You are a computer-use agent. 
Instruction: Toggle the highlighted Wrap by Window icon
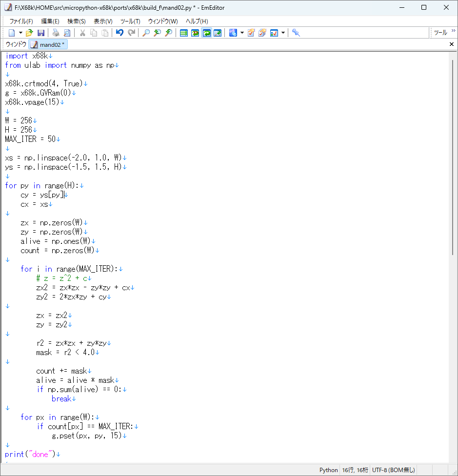click(207, 33)
